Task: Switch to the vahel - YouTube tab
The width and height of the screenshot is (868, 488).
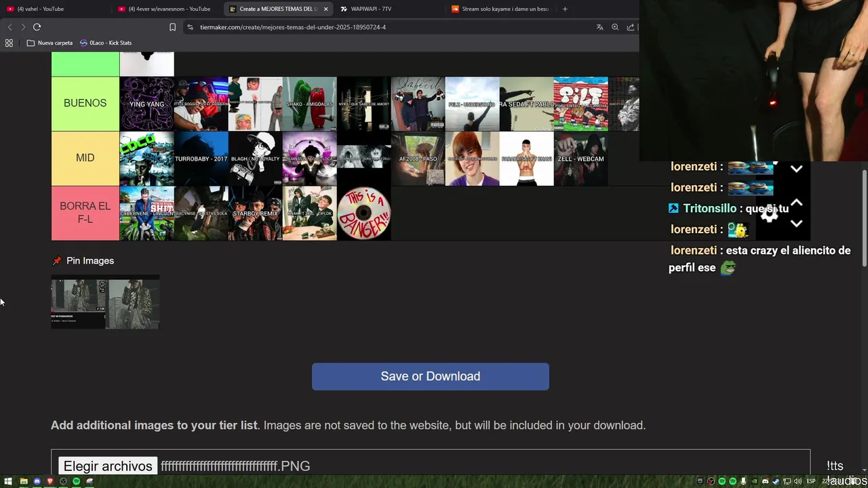Action: (56, 9)
